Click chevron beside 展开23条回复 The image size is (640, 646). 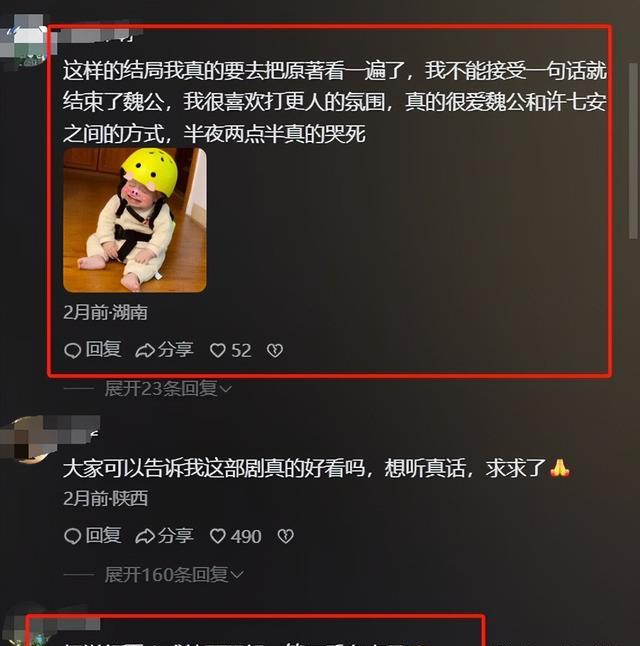[x=226, y=389]
